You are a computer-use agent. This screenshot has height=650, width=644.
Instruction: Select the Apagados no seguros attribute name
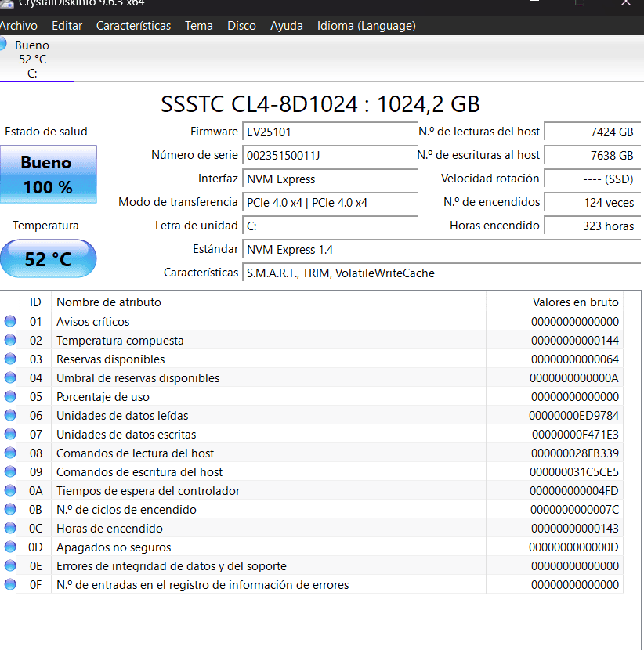coord(114,547)
